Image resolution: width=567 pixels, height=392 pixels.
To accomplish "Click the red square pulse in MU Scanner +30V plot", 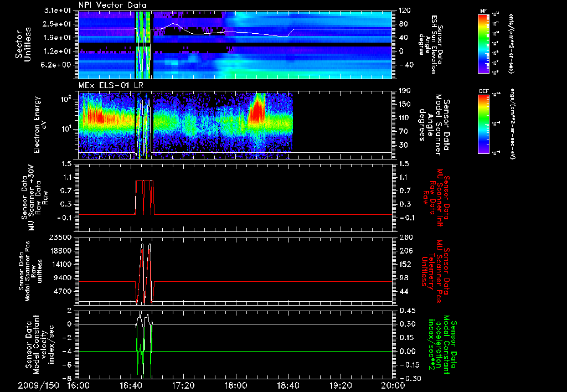I will point(145,198).
